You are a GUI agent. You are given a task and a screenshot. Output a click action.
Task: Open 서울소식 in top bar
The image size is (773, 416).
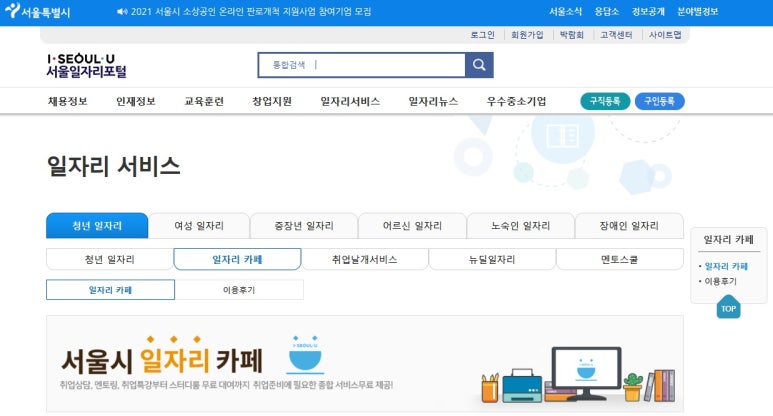(x=565, y=11)
